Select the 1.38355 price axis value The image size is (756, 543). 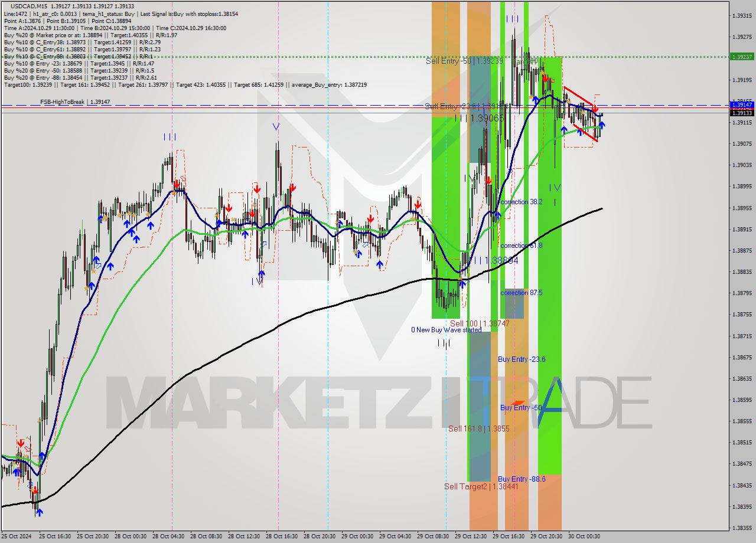(x=742, y=528)
